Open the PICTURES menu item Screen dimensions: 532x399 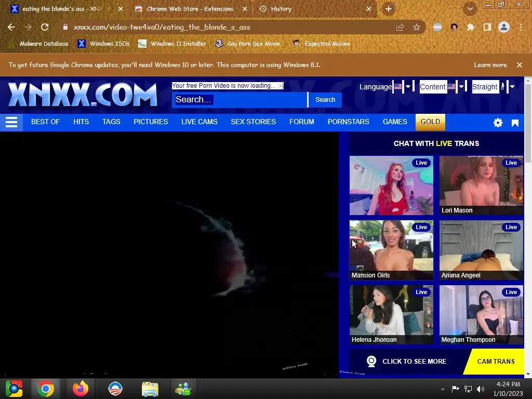(x=151, y=122)
